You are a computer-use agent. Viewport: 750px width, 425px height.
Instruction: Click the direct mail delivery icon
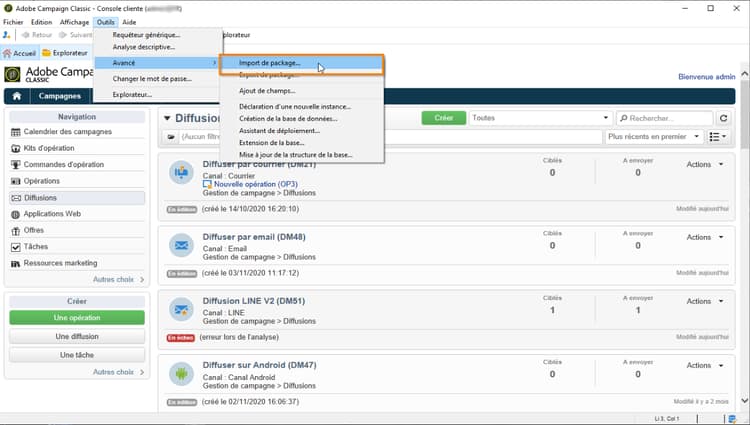click(x=181, y=173)
